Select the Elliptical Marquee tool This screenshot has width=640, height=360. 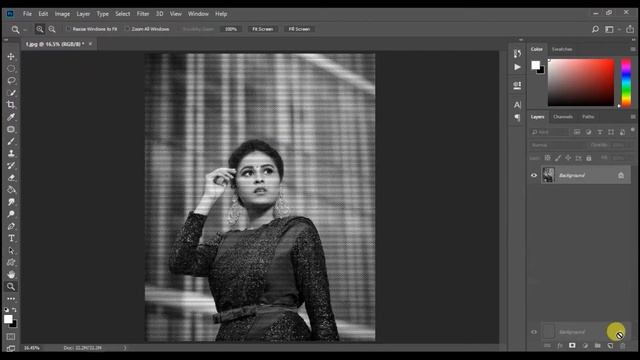[11, 69]
